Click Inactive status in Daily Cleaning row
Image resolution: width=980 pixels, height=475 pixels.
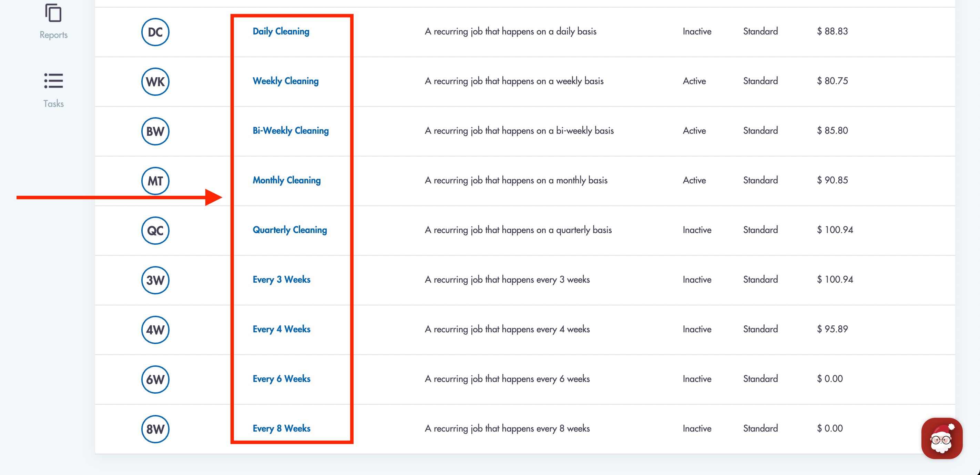[697, 31]
